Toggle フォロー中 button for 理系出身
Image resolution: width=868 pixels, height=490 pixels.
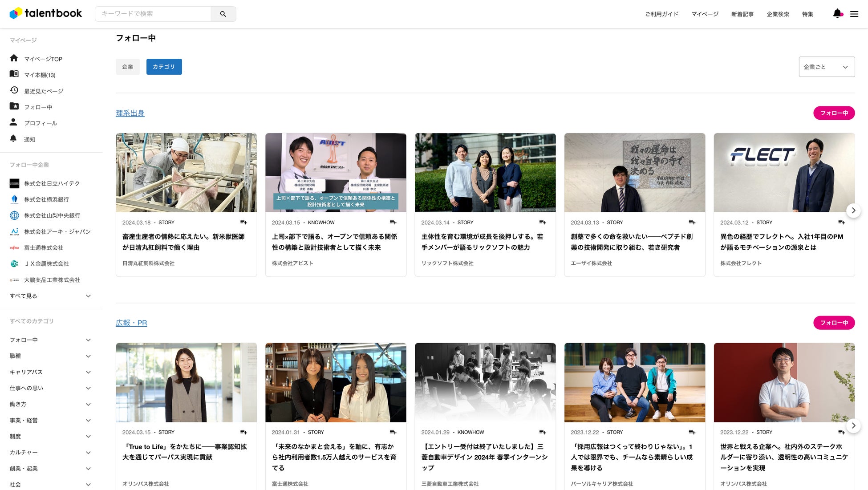pos(834,113)
